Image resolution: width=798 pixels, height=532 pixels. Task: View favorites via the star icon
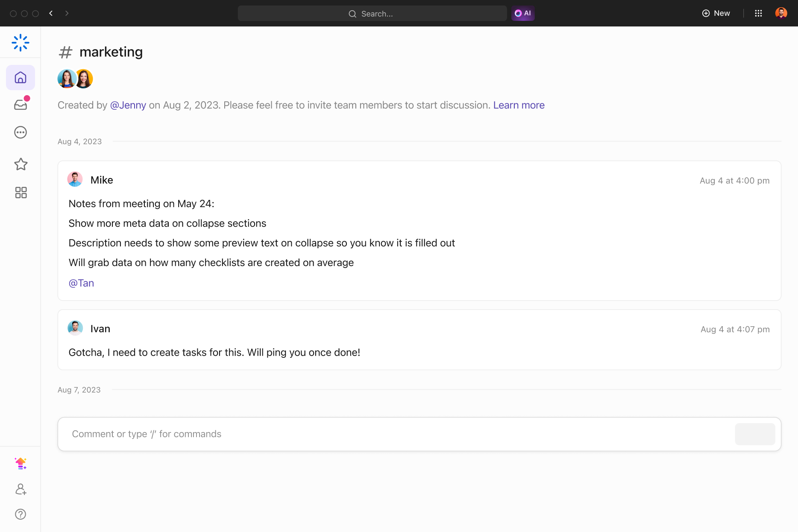20,164
